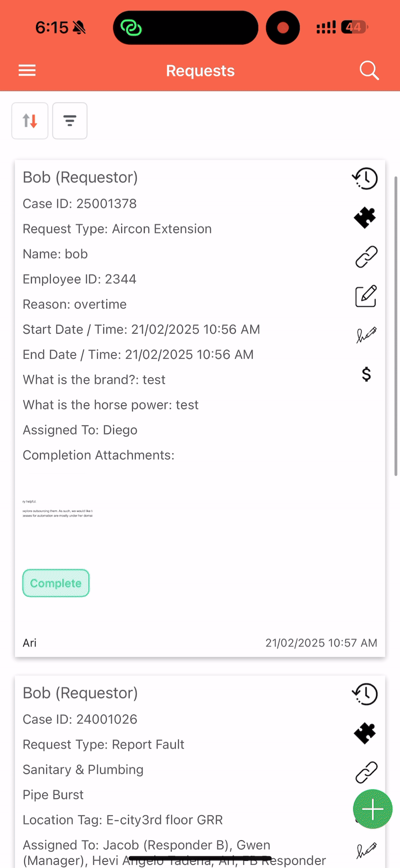View history for case 25001378
The width and height of the screenshot is (400, 868).
pyautogui.click(x=365, y=178)
